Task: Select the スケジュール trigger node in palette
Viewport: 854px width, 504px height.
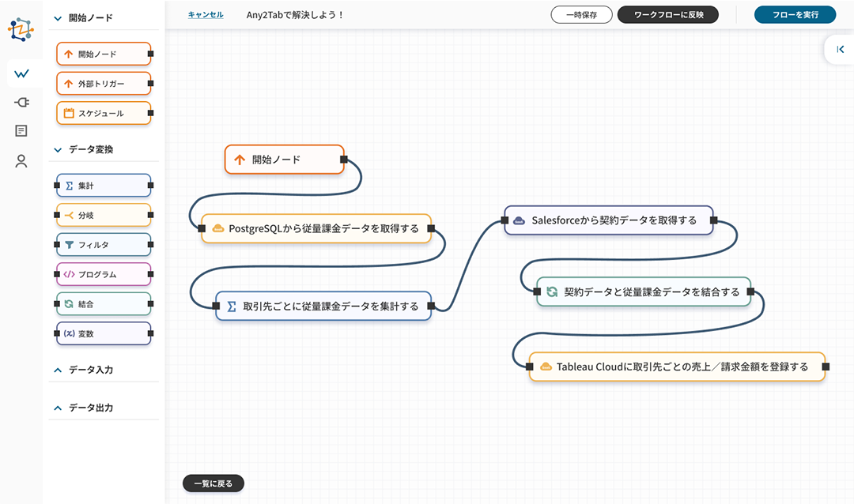Action: (x=103, y=113)
